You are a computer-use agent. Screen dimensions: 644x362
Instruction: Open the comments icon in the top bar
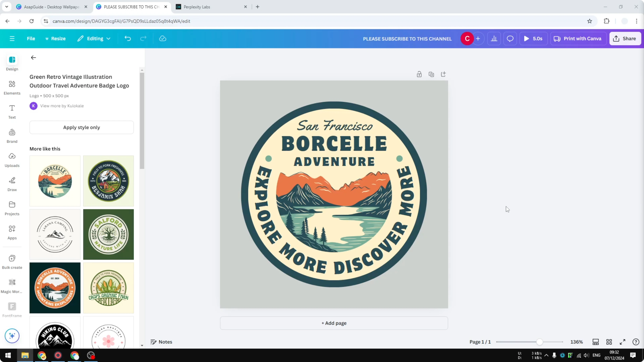click(x=510, y=38)
